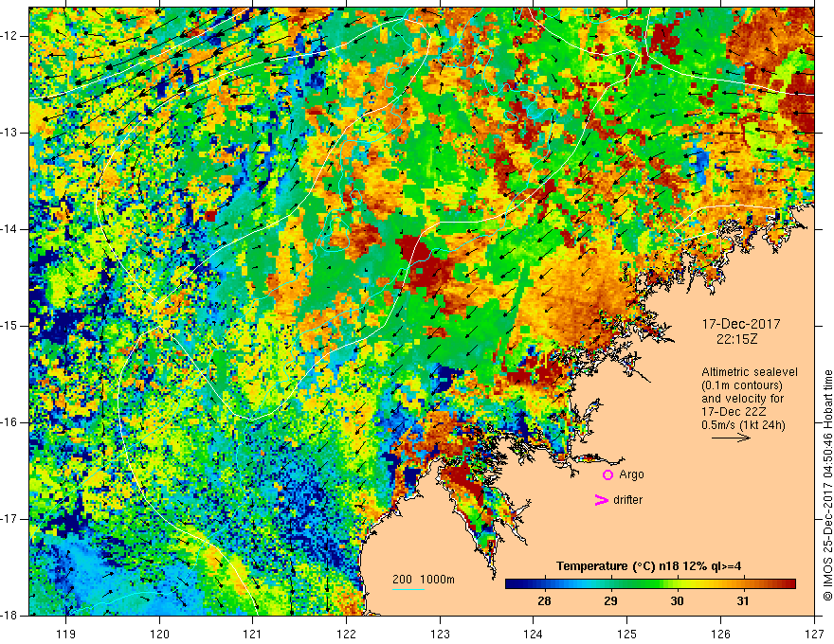Click the colorbar value 30

click(x=677, y=601)
